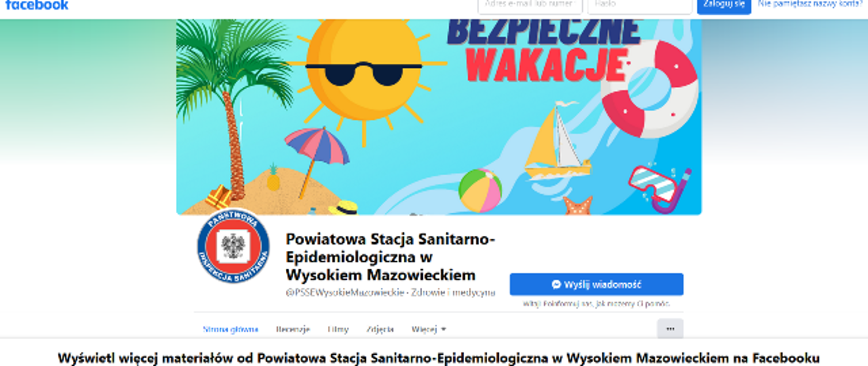Focus the Hasło password field
The width and height of the screenshot is (868, 366).
click(640, 6)
